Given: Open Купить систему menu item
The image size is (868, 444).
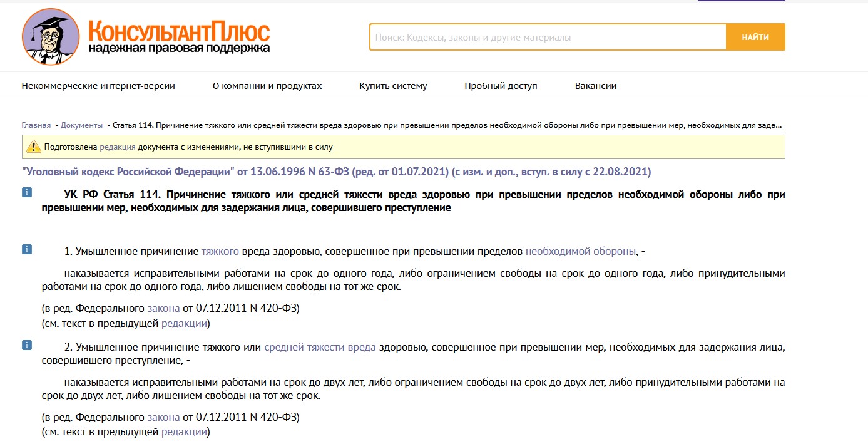Looking at the screenshot, I should (x=393, y=86).
